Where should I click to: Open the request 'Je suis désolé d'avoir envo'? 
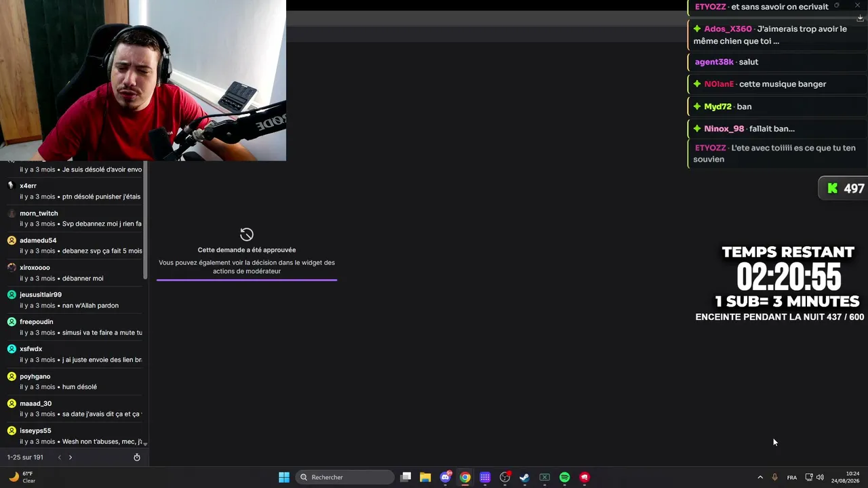pos(102,169)
